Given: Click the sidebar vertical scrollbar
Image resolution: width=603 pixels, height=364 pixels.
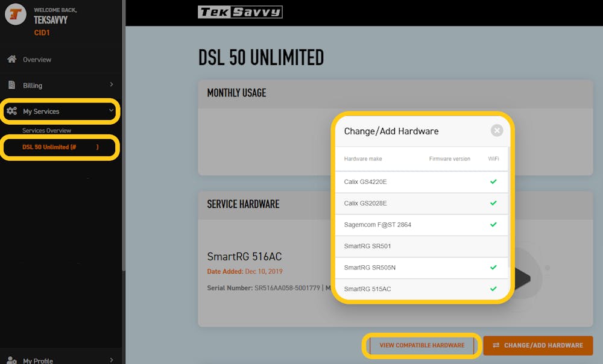Looking at the screenshot, I should [124, 134].
